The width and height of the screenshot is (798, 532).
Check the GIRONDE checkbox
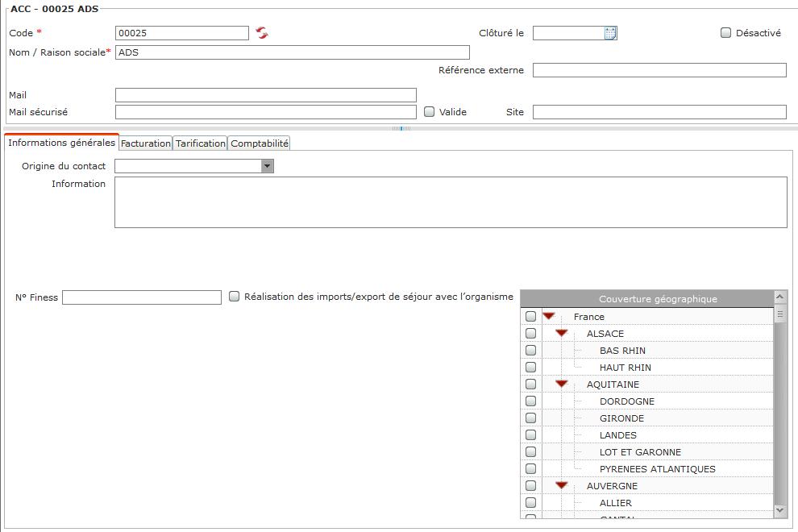coord(531,418)
